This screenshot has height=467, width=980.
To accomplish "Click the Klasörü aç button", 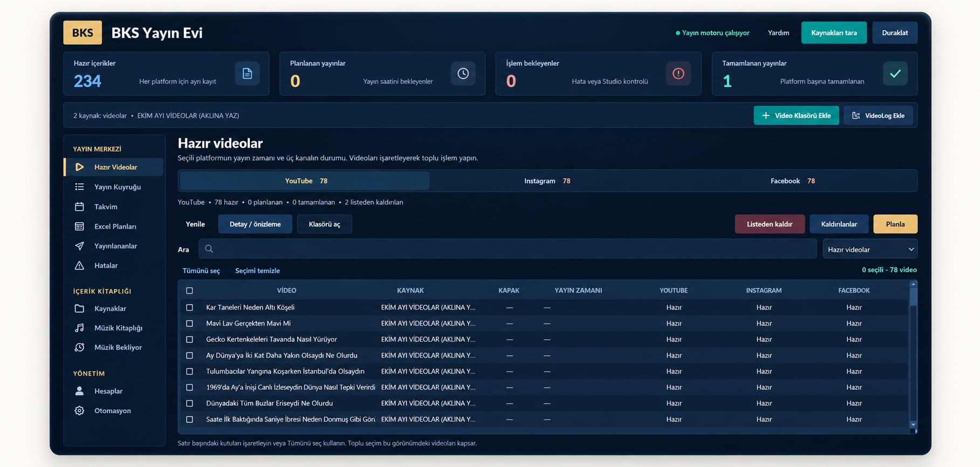I will [x=325, y=224].
